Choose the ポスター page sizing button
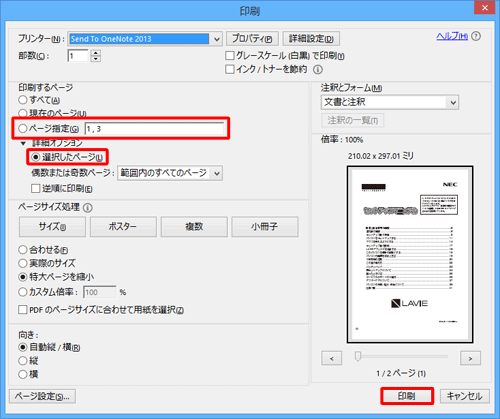The width and height of the screenshot is (500, 419). [123, 227]
